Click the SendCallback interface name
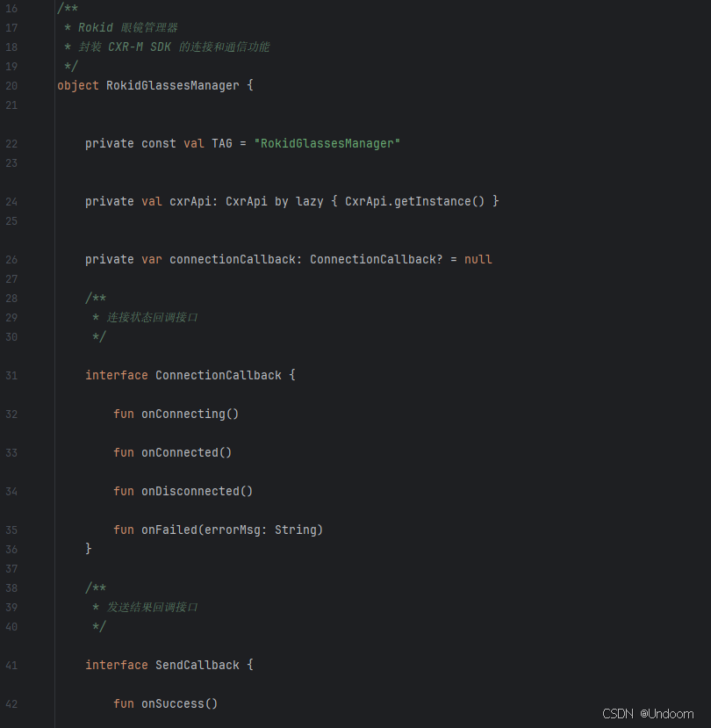711x728 pixels. click(x=197, y=665)
